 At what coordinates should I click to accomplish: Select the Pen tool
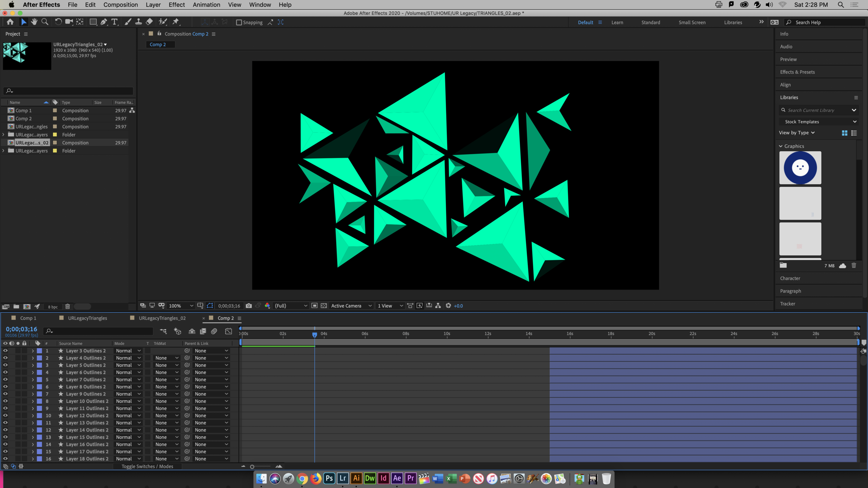104,22
